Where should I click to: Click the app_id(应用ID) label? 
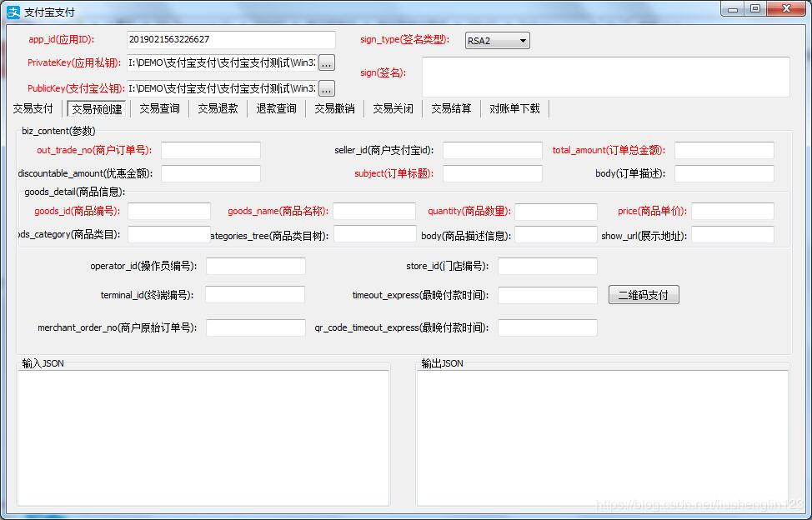coord(62,39)
